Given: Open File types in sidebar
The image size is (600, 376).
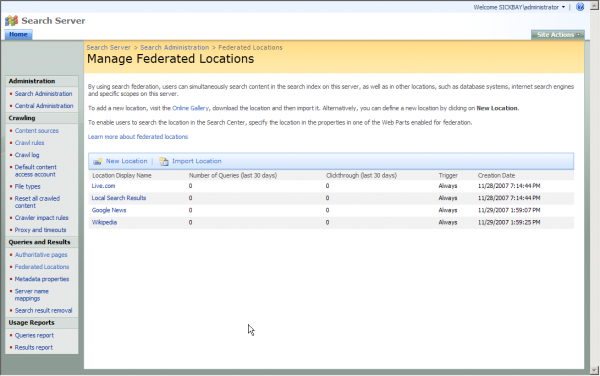Looking at the screenshot, I should (x=28, y=187).
